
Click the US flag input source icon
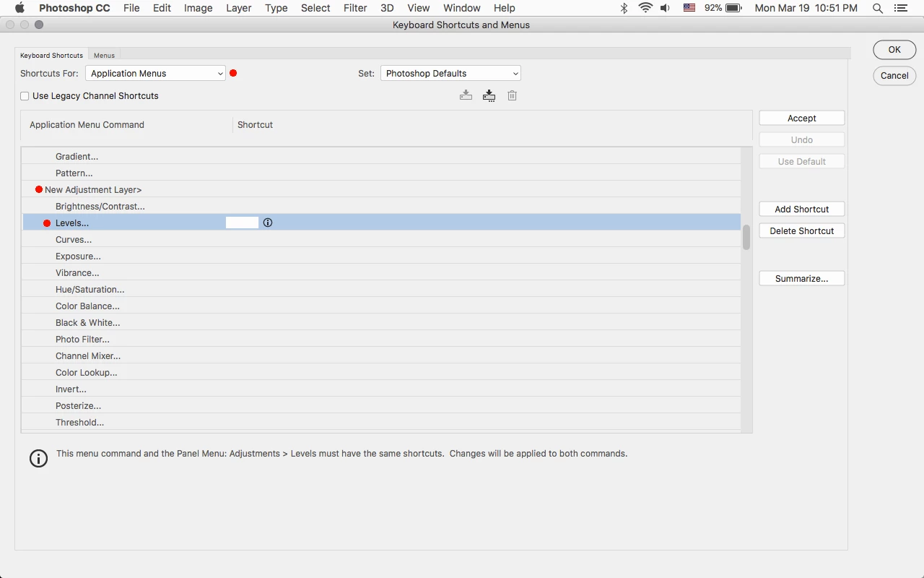[689, 8]
